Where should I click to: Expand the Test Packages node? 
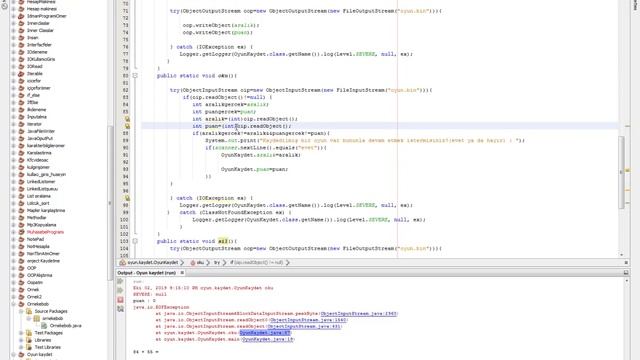[x=21, y=333]
